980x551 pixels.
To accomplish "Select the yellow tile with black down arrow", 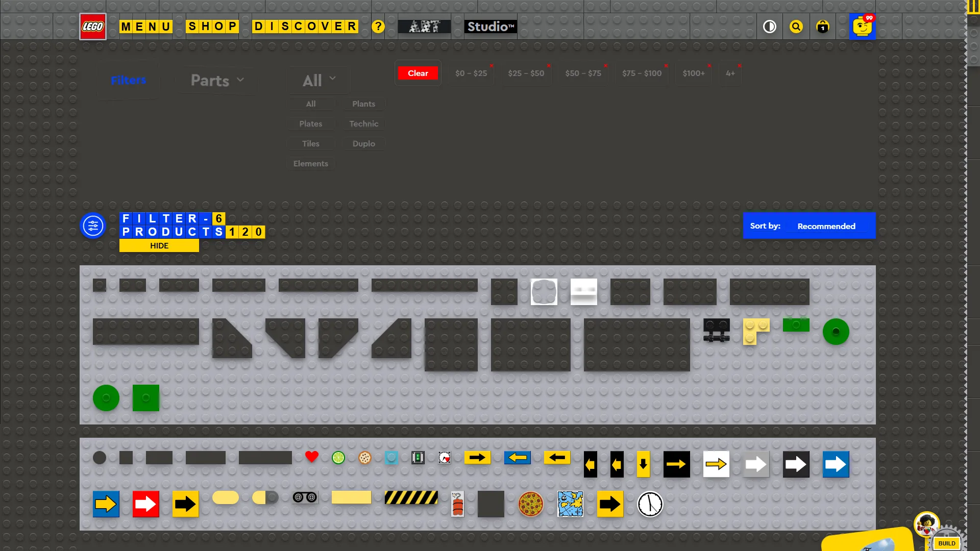I will tap(644, 464).
